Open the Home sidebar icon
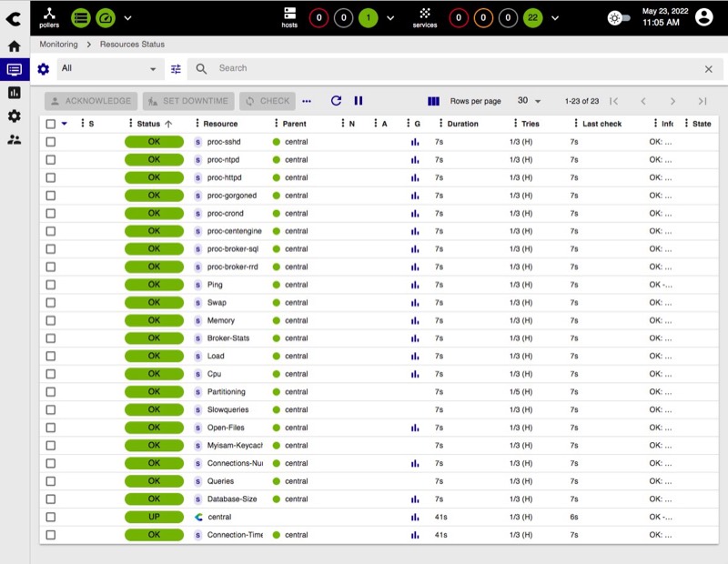This screenshot has height=564, width=728. coord(14,46)
